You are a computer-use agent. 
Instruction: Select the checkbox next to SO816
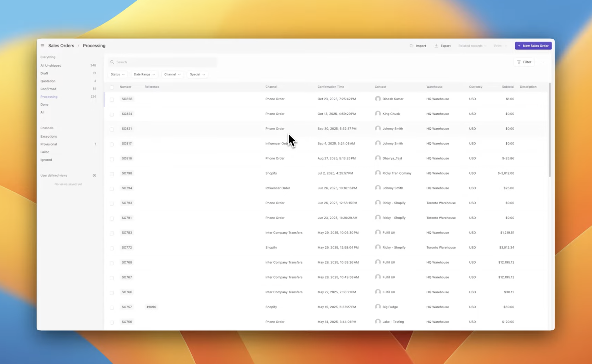[112, 158]
